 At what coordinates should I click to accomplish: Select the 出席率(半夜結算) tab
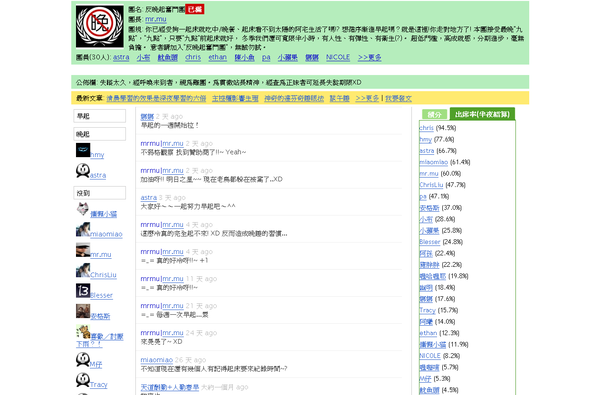pyautogui.click(x=482, y=114)
